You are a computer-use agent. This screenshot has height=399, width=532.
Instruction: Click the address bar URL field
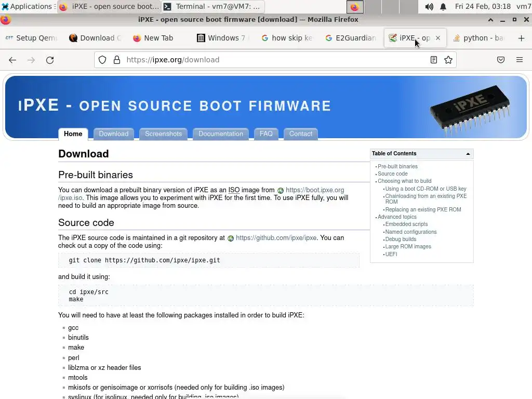coord(275,60)
